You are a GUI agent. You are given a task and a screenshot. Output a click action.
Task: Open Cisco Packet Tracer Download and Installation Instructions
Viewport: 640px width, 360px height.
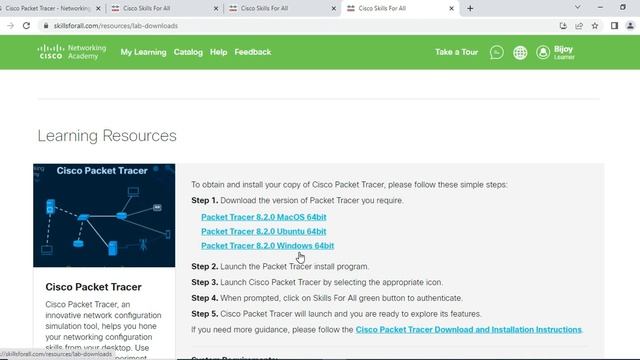pos(469,330)
